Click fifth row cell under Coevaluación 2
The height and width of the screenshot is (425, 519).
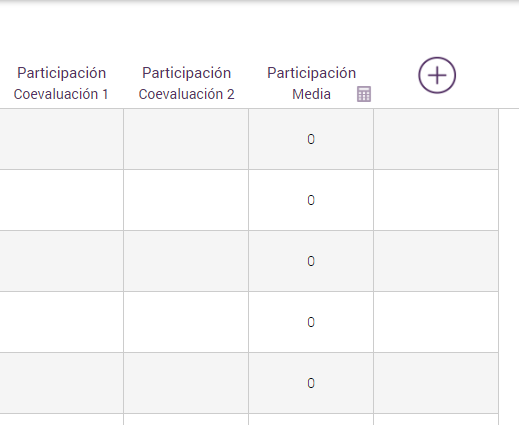pos(186,383)
